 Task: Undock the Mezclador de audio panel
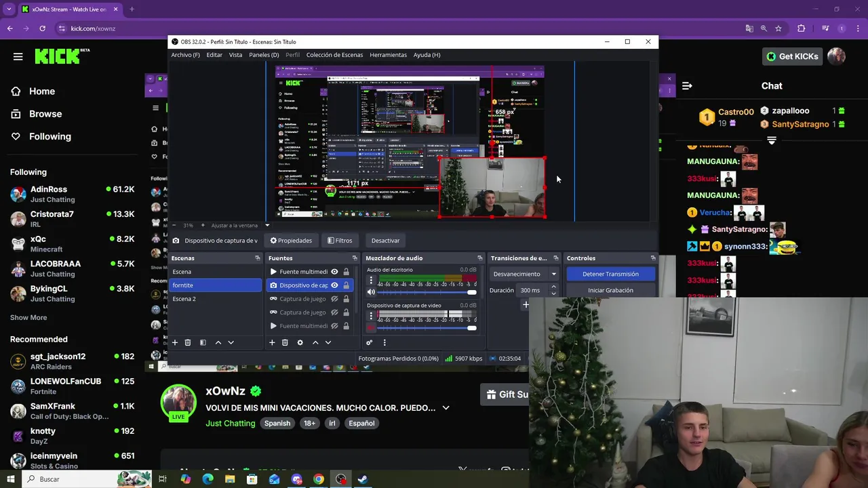pos(479,258)
